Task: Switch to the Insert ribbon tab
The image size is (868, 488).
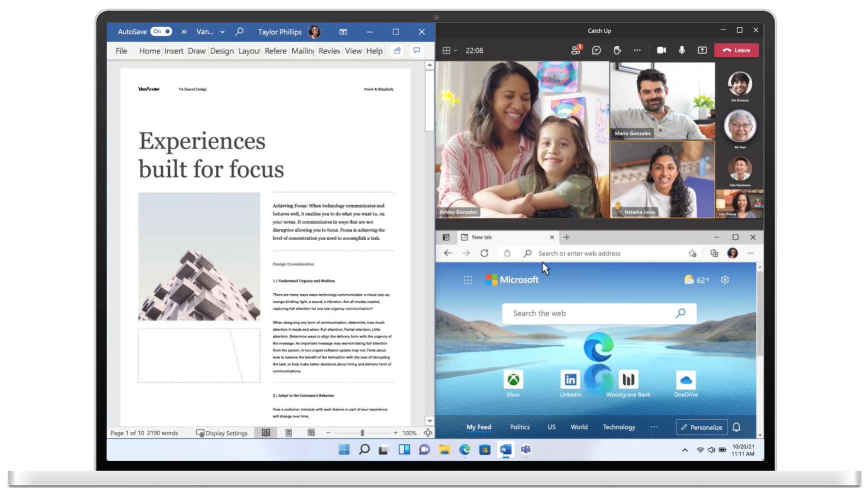Action: 174,51
